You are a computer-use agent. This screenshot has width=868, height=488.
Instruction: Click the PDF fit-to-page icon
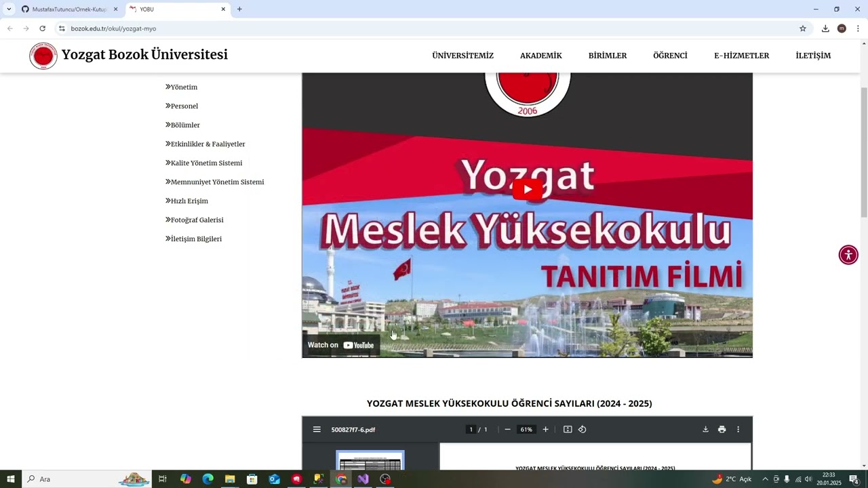(568, 429)
